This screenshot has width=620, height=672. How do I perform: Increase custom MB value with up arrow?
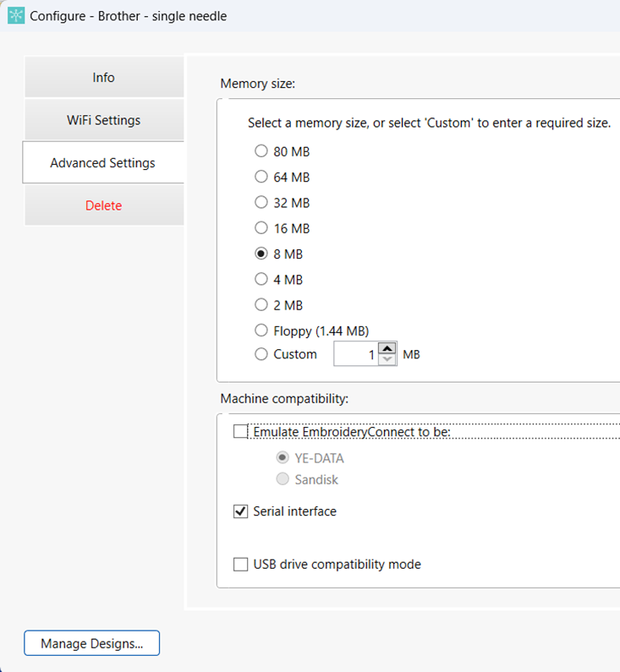387,348
